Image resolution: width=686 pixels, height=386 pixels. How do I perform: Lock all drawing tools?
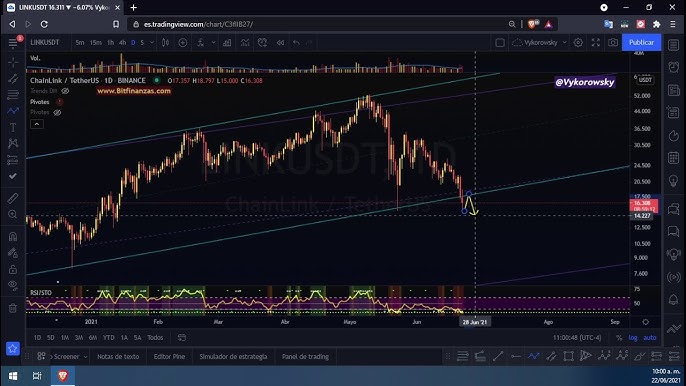click(x=13, y=269)
